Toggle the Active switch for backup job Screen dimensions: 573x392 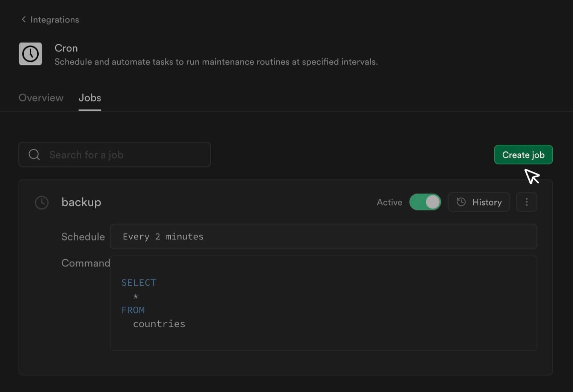click(425, 202)
